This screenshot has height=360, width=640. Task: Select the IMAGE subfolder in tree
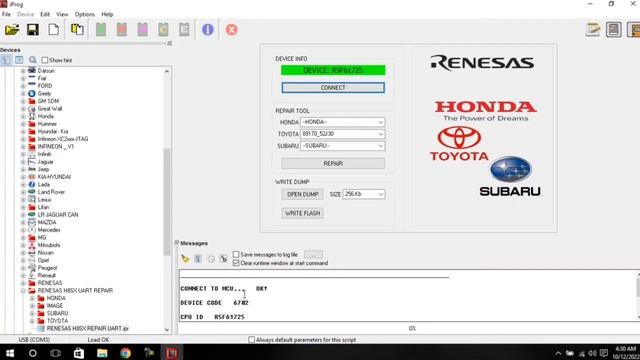point(55,306)
